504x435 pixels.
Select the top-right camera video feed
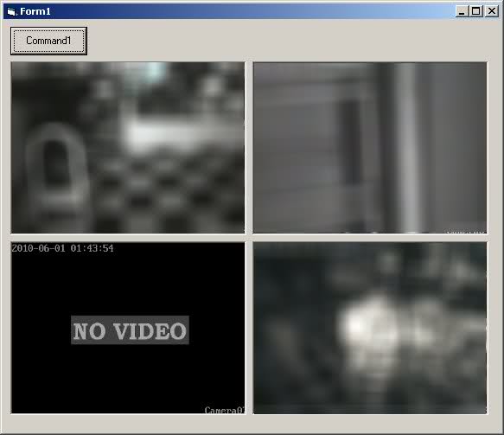(370, 148)
